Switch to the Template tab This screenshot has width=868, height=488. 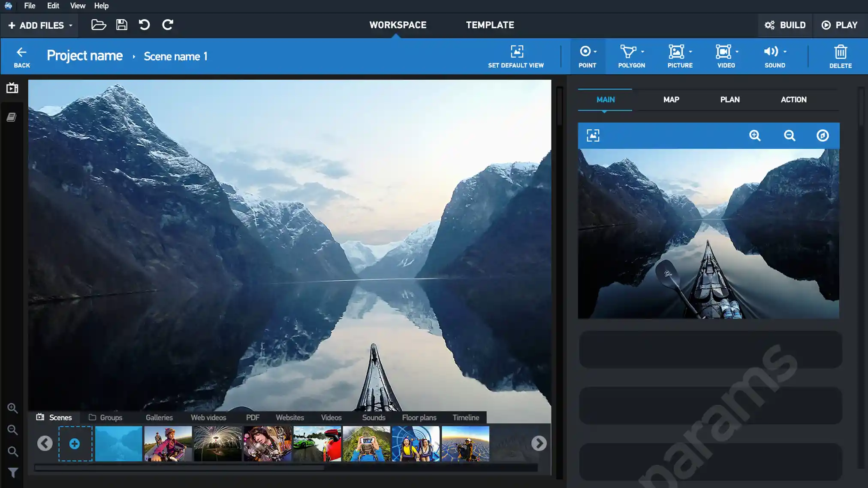490,25
